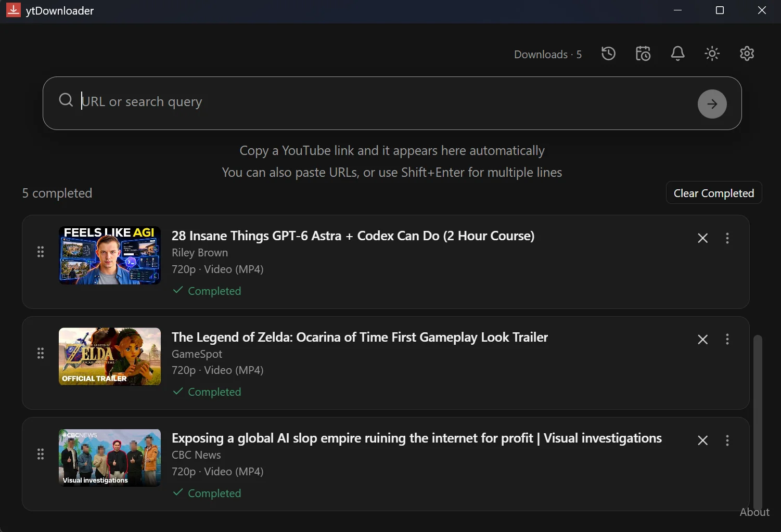
Task: Open more options for GPT-6 Astra video
Action: pyautogui.click(x=727, y=238)
